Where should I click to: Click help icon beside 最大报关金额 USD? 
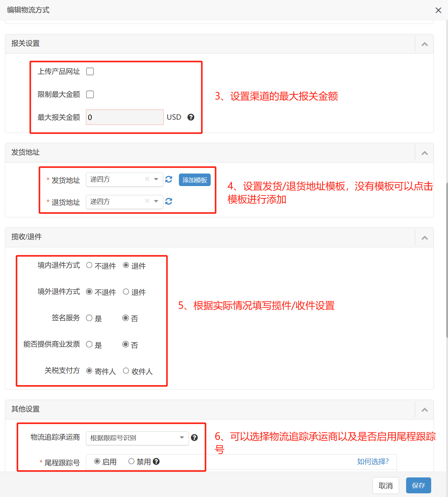[x=191, y=117]
